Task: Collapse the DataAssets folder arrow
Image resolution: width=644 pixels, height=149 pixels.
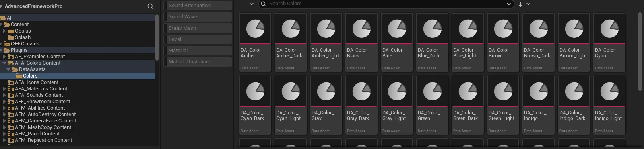Action: [8, 69]
